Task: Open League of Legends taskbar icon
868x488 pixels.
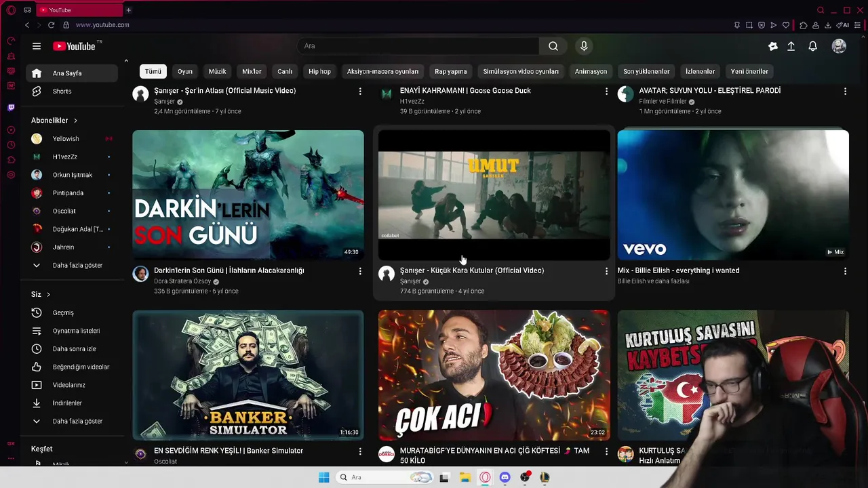Action: click(544, 477)
